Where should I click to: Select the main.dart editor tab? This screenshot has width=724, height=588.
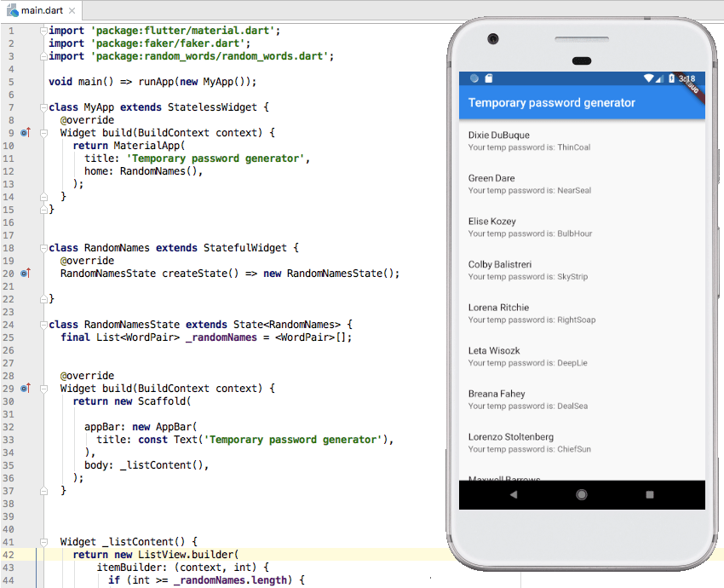[x=41, y=10]
